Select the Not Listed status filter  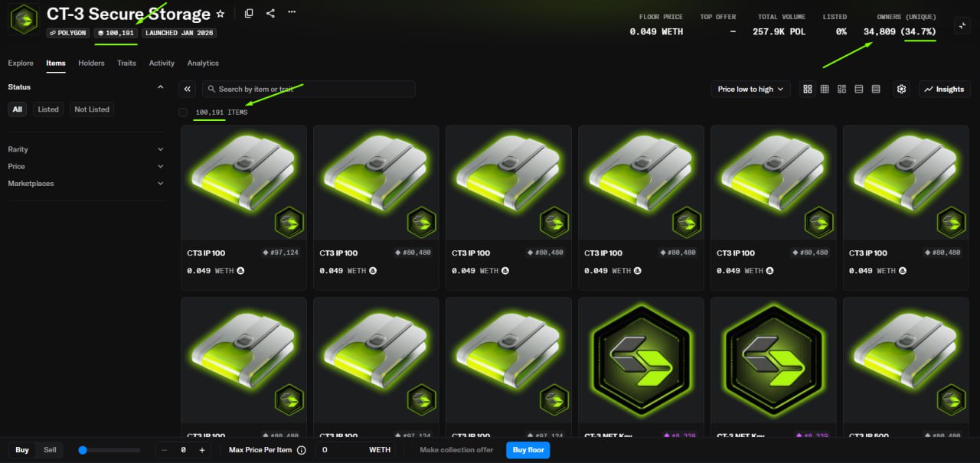pyautogui.click(x=92, y=109)
